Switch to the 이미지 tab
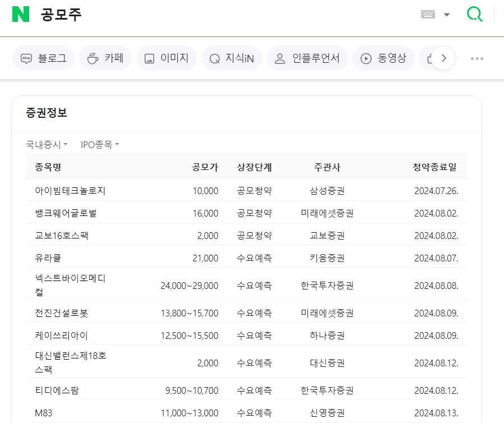The image size is (504, 423). (167, 58)
